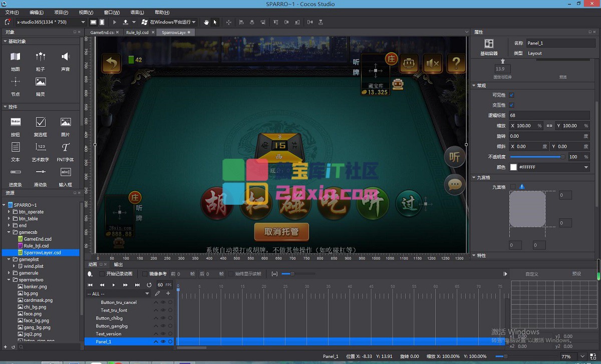Enable 镜像参考 mirror reference checkbox
The height and width of the screenshot is (364, 601).
coord(145,274)
